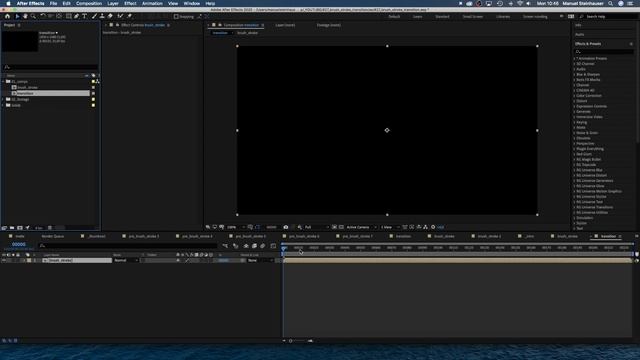Select the Selection arrow tool
The height and width of the screenshot is (360, 640).
pos(17,16)
